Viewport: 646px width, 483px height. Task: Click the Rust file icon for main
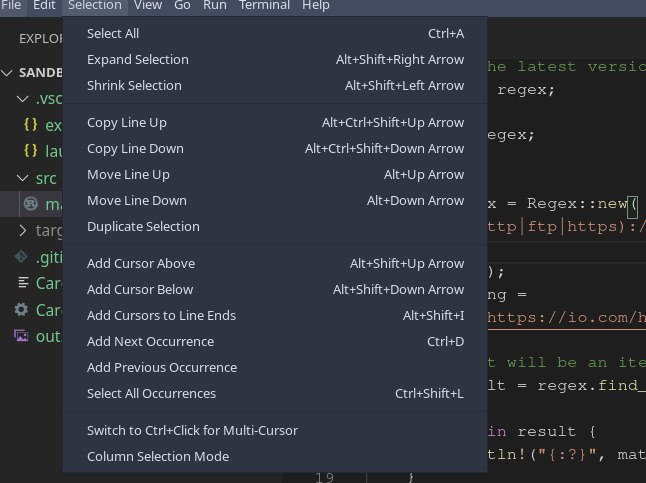(x=31, y=204)
